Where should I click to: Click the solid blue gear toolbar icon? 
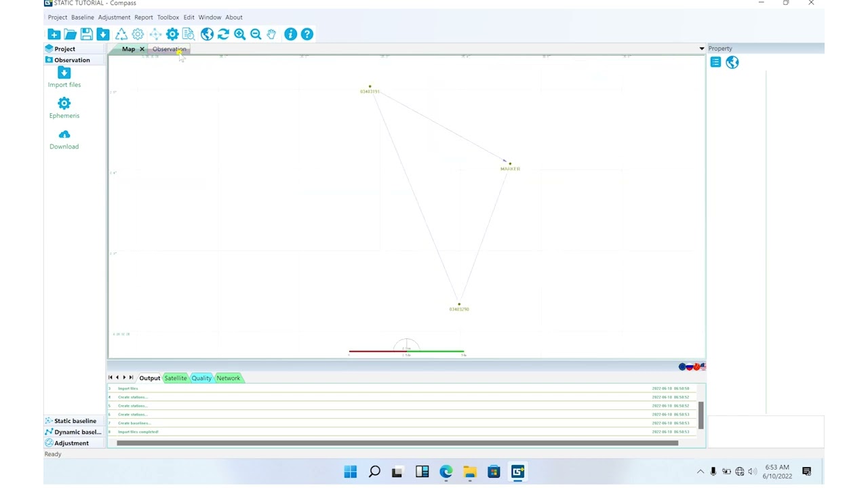coord(172,34)
